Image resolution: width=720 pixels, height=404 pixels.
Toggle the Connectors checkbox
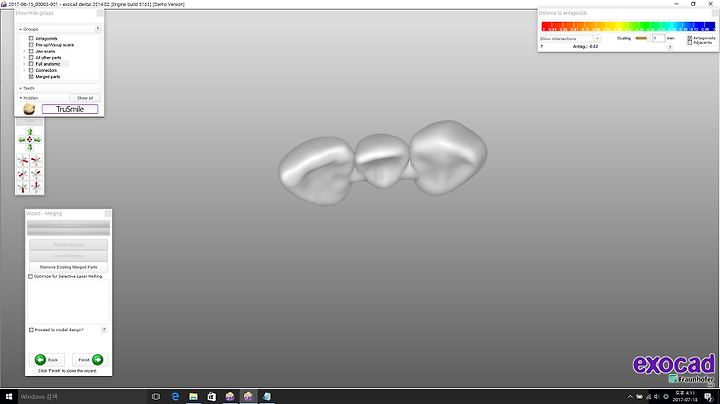pyautogui.click(x=31, y=70)
